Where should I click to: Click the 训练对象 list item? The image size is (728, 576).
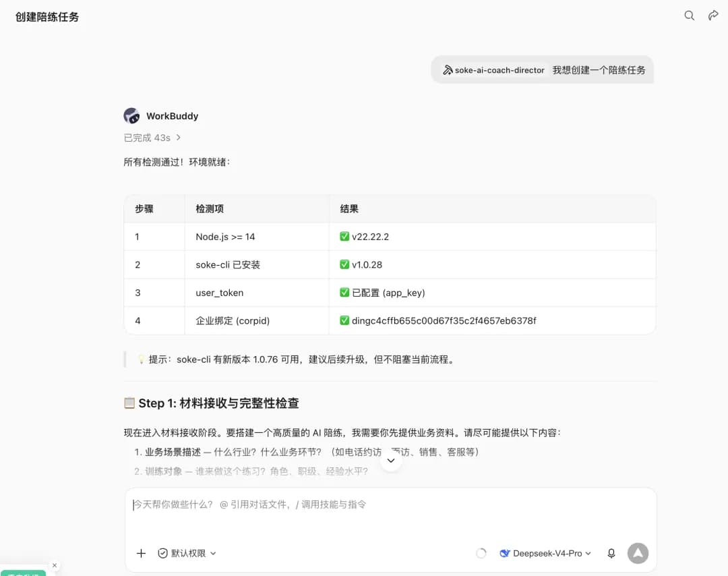coord(251,471)
